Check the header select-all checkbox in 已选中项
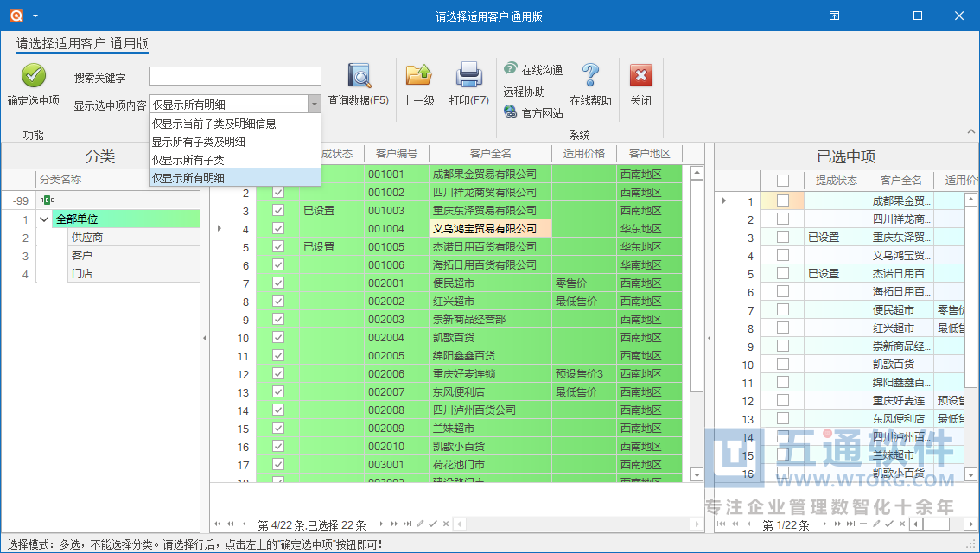 [782, 181]
